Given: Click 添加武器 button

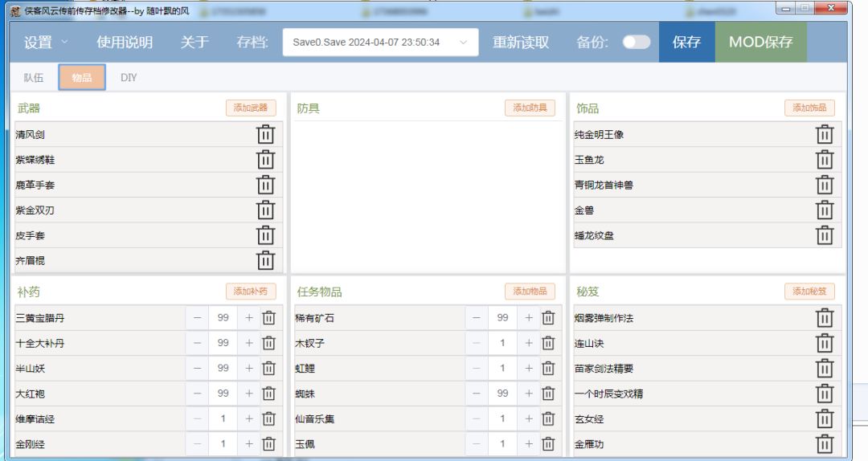Looking at the screenshot, I should 250,108.
